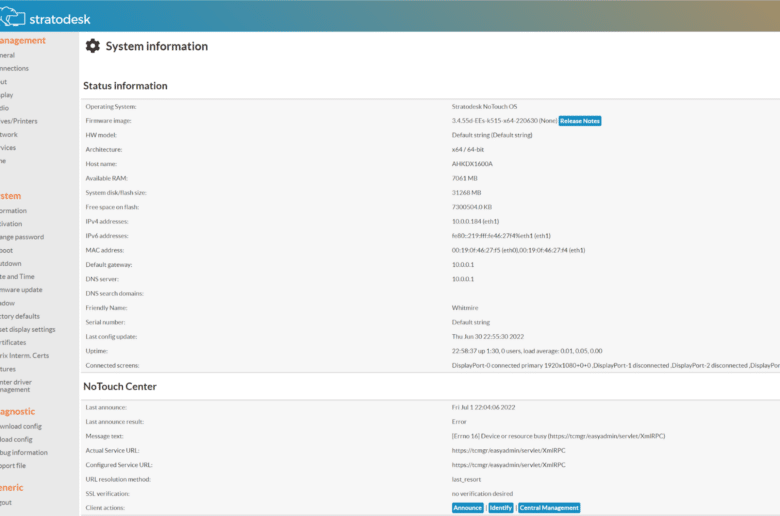Open Activation in the System section

pos(11,224)
